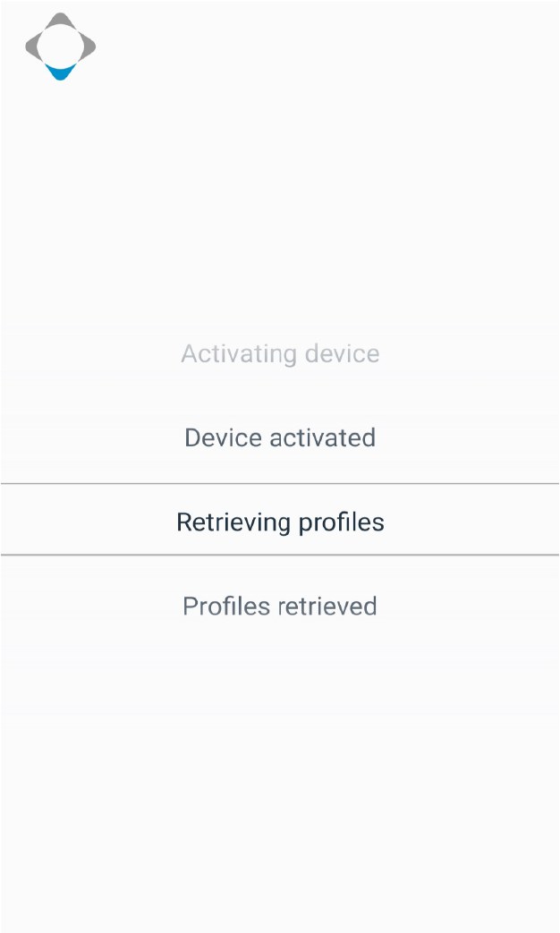
Task: Select the faded "Activating device" status
Action: (280, 354)
